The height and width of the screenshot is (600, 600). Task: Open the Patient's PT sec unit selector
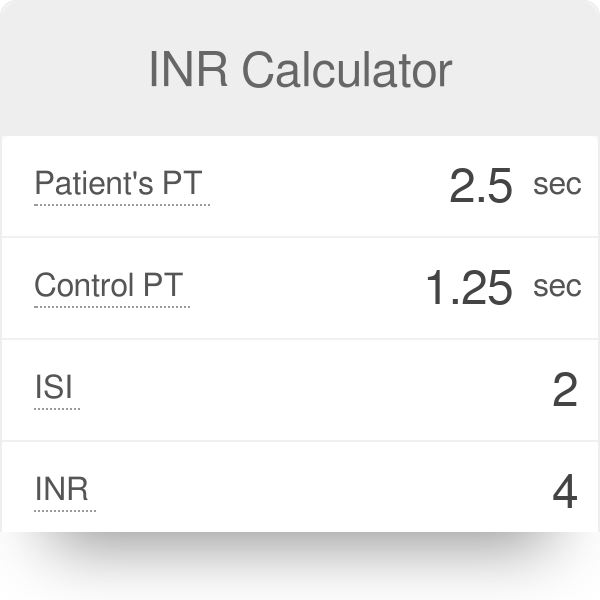pyautogui.click(x=557, y=185)
